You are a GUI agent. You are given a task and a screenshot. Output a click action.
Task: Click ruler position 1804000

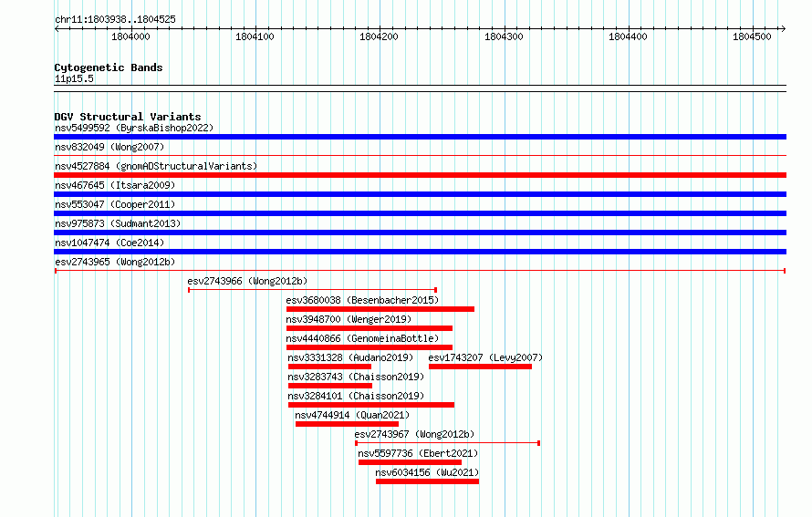coord(130,36)
